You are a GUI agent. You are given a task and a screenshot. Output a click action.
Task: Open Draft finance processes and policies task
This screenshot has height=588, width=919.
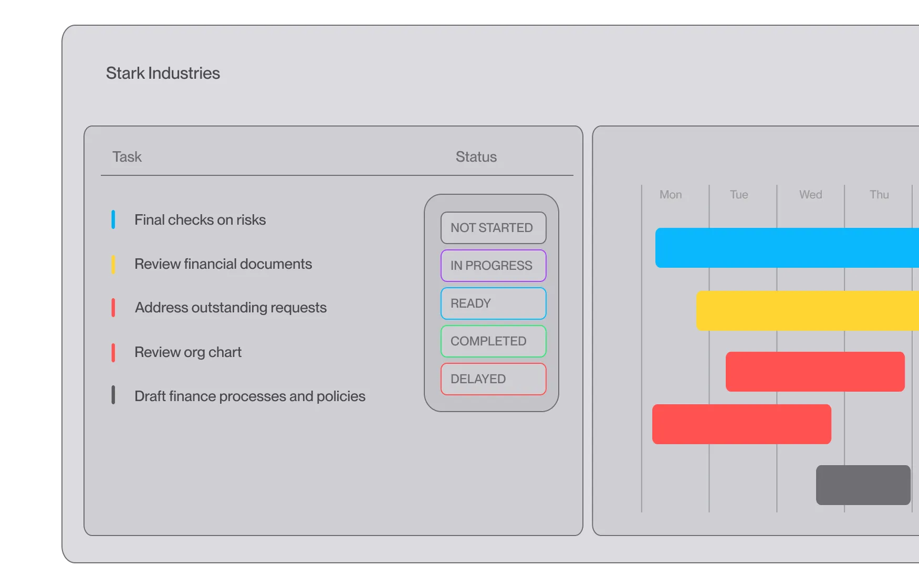click(x=250, y=396)
